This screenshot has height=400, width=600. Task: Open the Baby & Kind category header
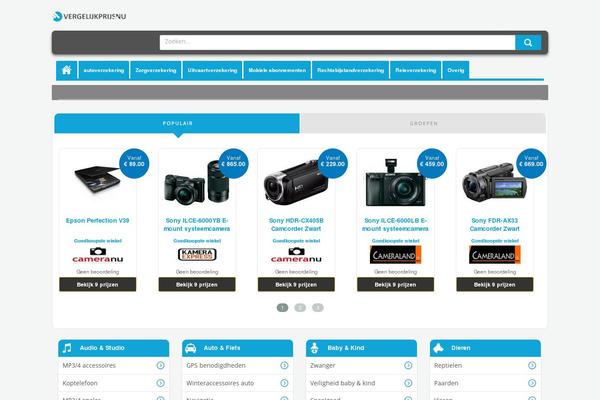(x=362, y=348)
